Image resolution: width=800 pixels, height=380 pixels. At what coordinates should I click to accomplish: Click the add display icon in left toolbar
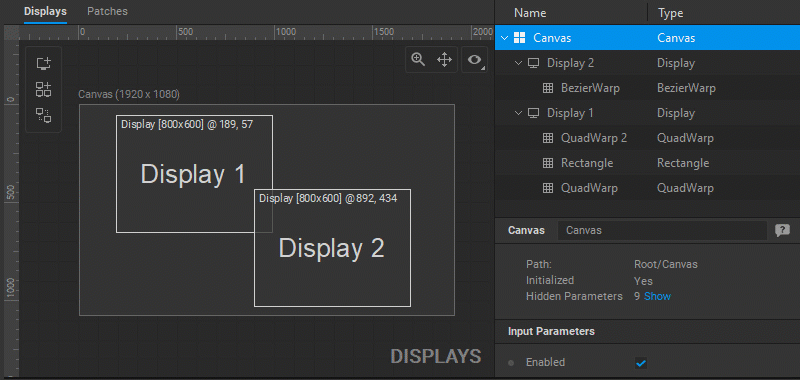tap(43, 64)
